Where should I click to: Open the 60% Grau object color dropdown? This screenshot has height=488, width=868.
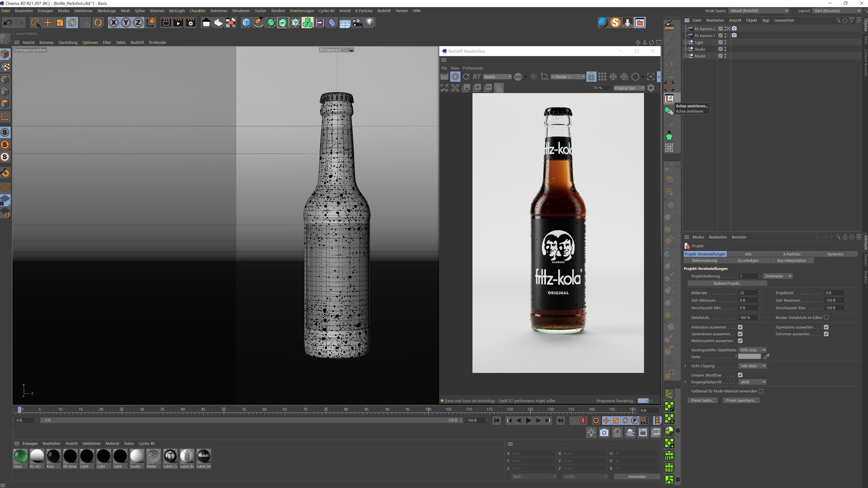click(x=752, y=350)
